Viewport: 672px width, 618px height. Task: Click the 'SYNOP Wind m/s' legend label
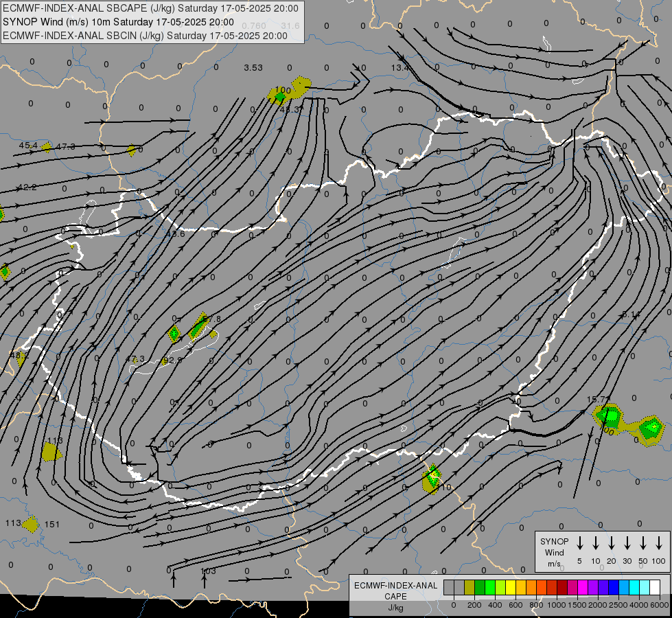point(554,553)
